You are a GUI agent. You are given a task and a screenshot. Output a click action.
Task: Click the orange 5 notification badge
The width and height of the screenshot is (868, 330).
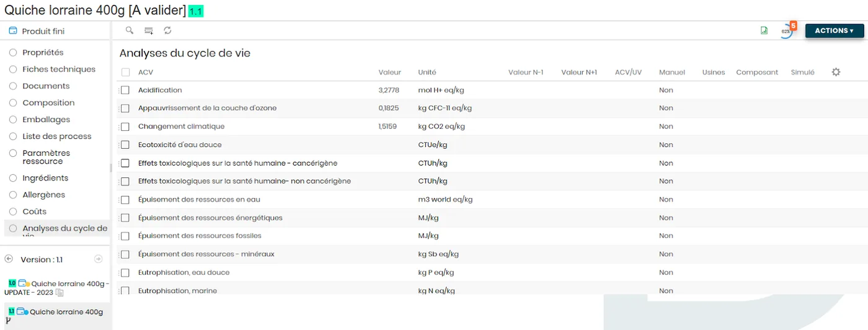793,25
